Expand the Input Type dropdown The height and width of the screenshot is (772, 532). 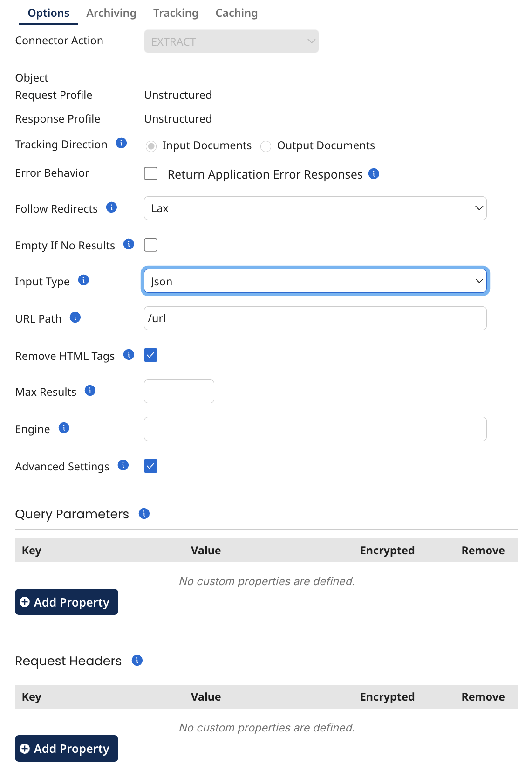[315, 281]
